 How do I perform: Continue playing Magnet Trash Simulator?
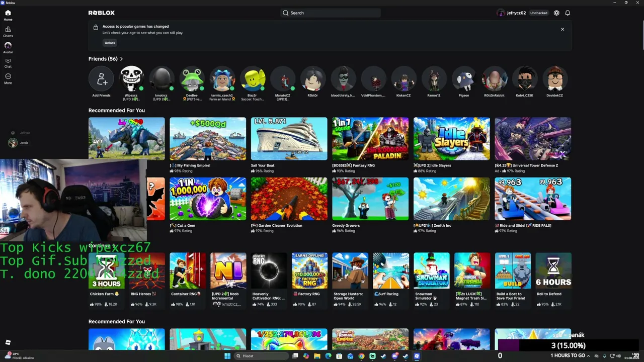pos(472,271)
